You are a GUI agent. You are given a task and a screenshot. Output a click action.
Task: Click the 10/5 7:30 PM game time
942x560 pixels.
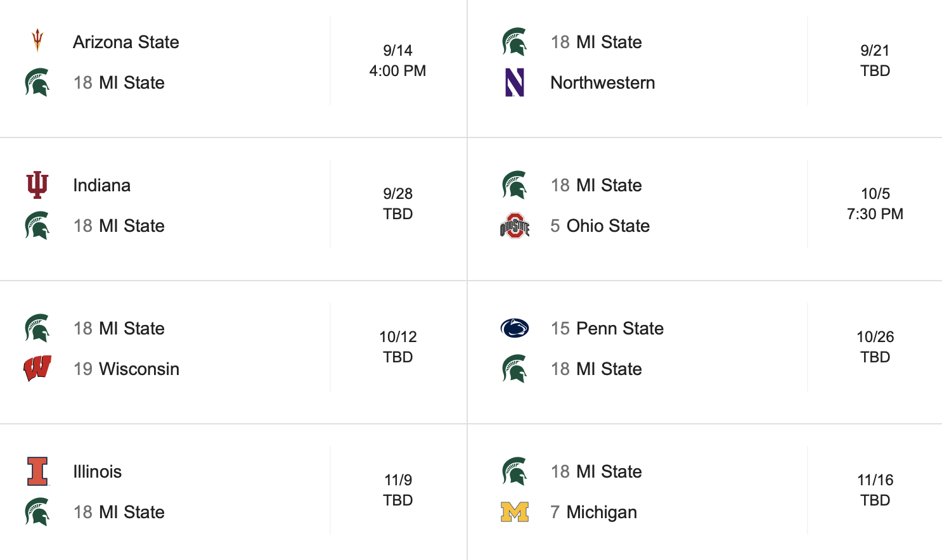pos(875,203)
